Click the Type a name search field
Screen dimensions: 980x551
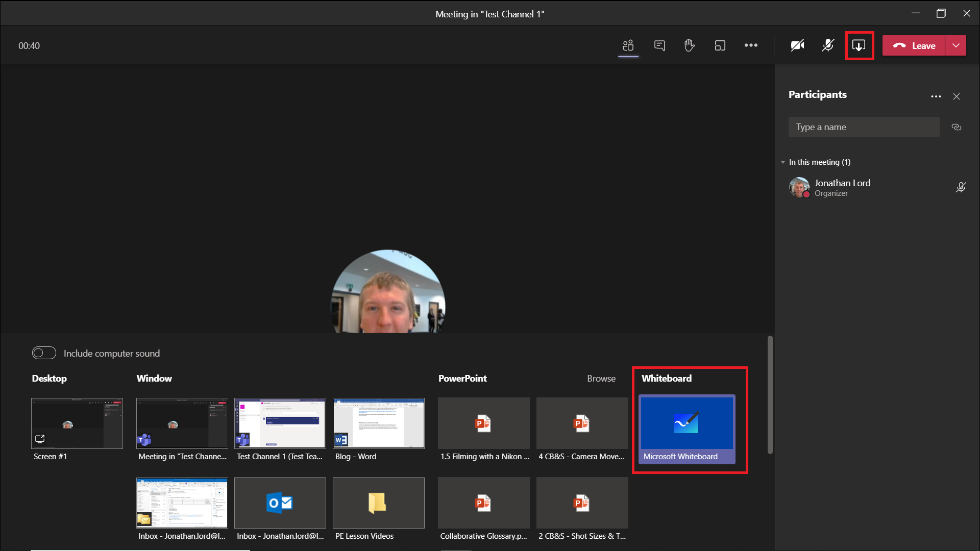coord(864,127)
